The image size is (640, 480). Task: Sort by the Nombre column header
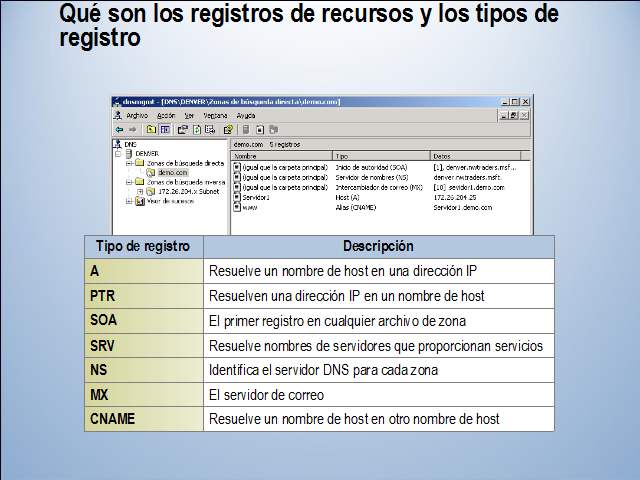pos(282,156)
